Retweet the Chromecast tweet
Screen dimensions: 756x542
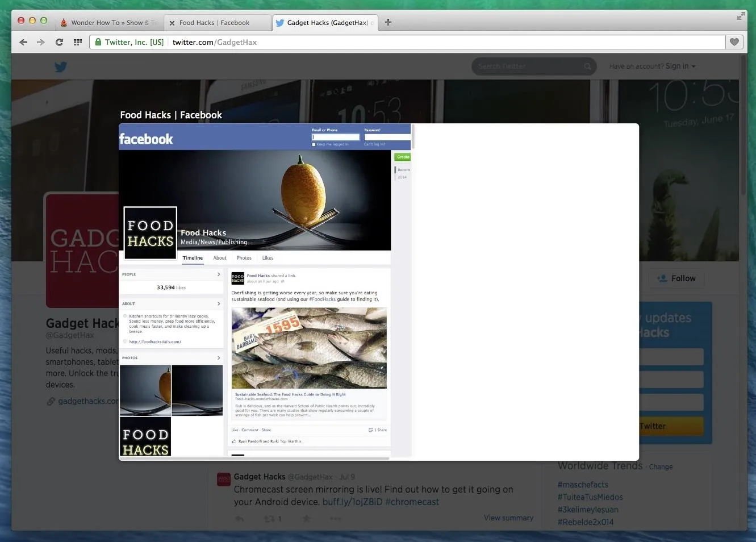(270, 518)
